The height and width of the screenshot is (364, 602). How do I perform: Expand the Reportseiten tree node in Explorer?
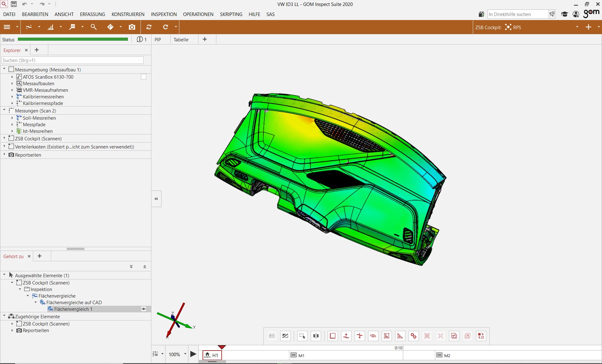4,154
